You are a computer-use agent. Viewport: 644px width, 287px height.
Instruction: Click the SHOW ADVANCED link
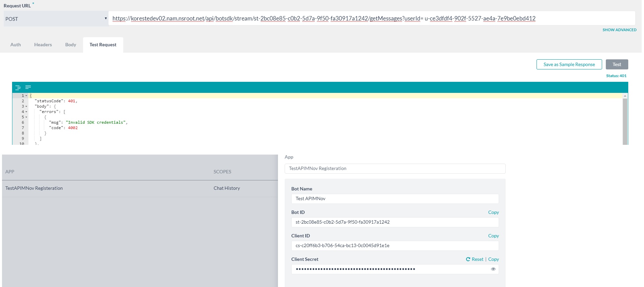(619, 30)
